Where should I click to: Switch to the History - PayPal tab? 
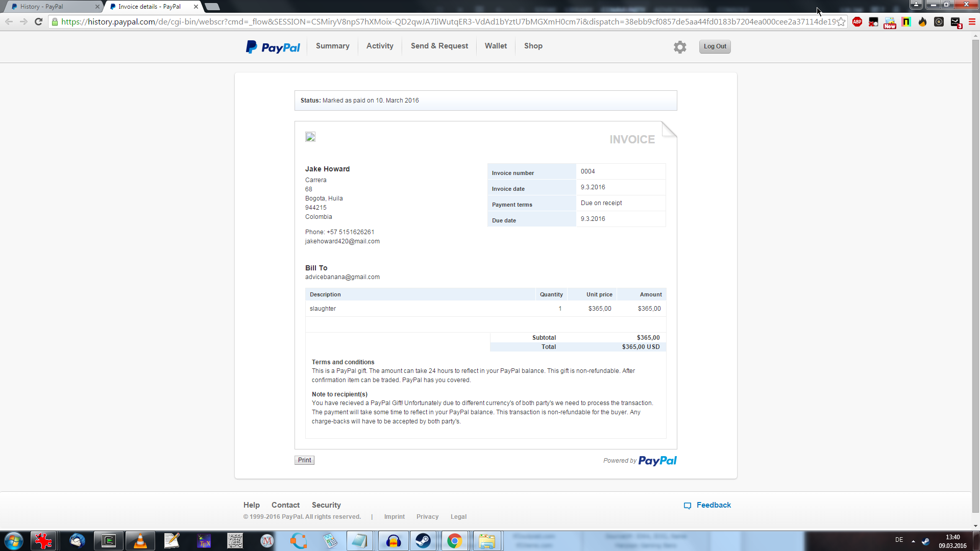pyautogui.click(x=51, y=7)
